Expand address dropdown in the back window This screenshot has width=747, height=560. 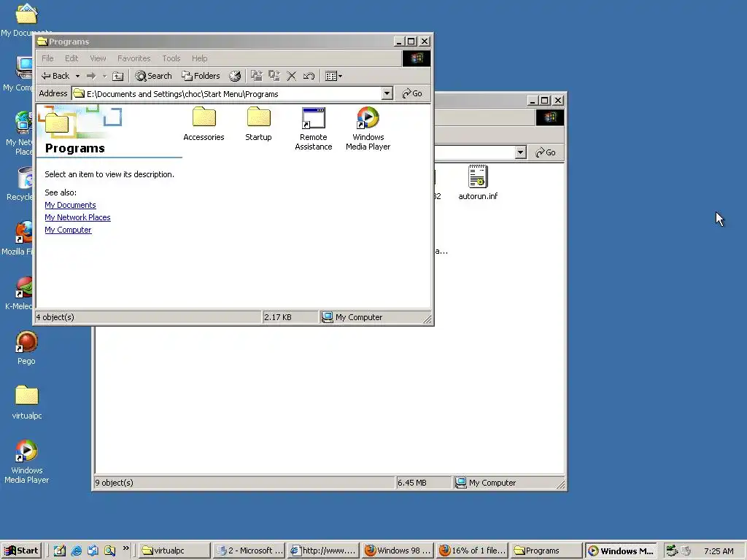pos(521,152)
